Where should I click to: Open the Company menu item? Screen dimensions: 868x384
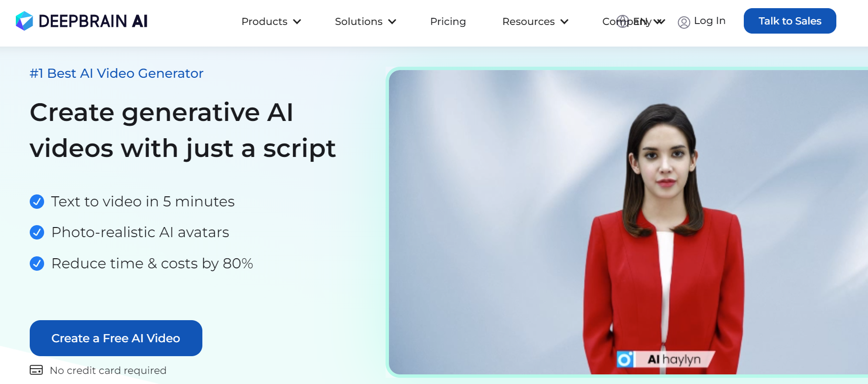627,22
